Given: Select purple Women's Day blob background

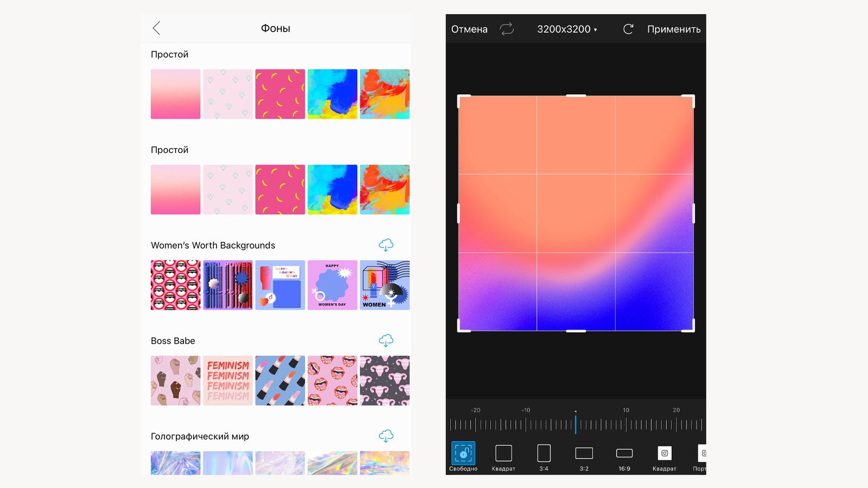Looking at the screenshot, I should click(x=332, y=285).
